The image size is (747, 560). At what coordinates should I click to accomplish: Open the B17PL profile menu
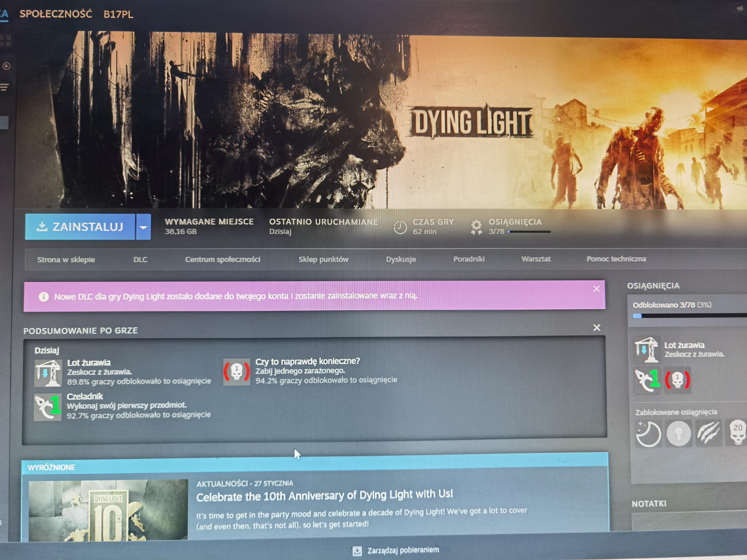tap(118, 15)
